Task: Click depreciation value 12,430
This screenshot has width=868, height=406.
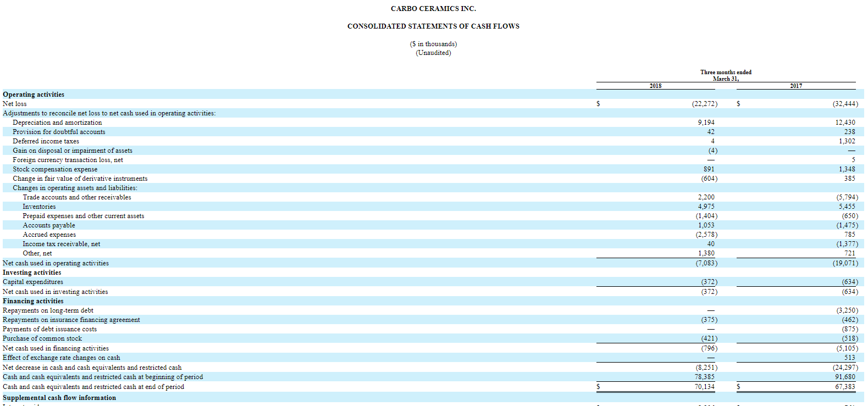Action: (845, 123)
